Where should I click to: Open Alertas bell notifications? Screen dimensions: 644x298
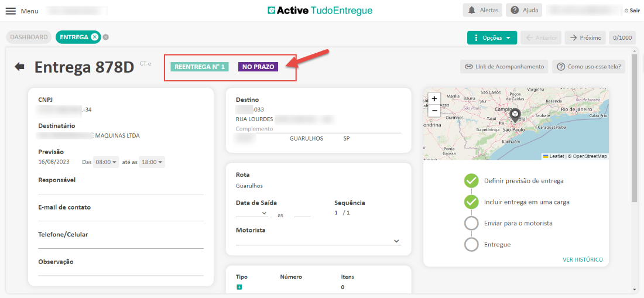[x=483, y=11]
